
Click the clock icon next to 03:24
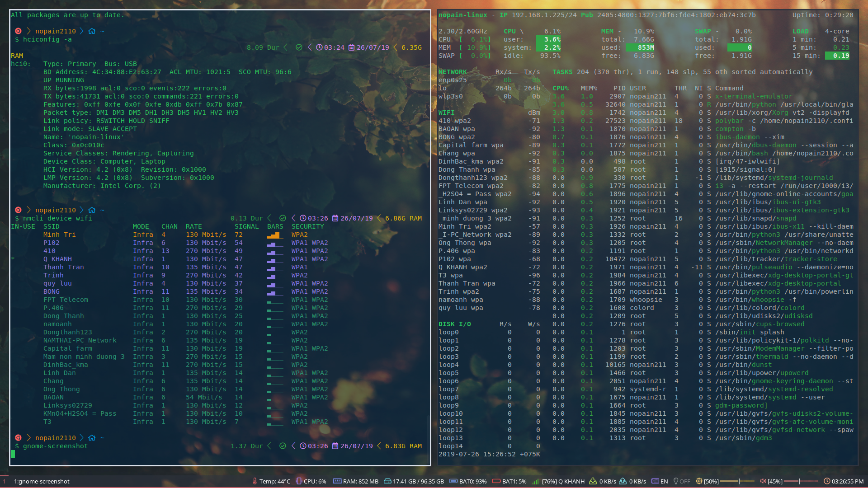point(320,47)
